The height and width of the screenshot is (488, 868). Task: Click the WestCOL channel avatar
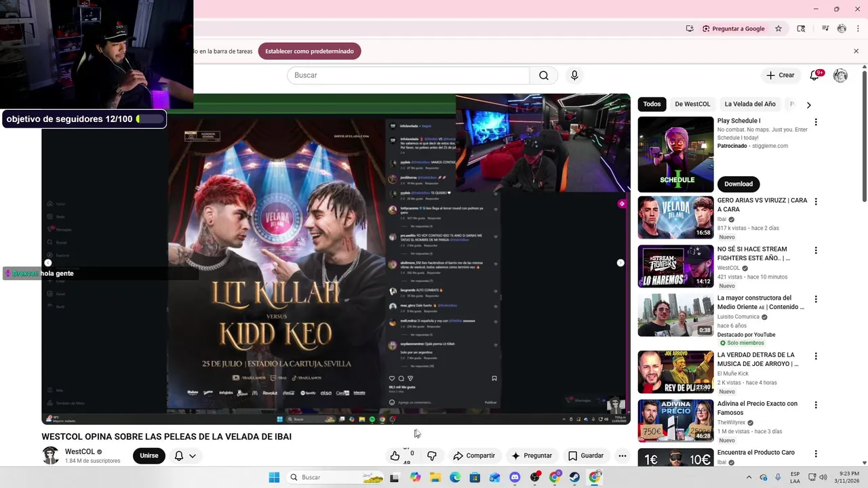click(50, 455)
